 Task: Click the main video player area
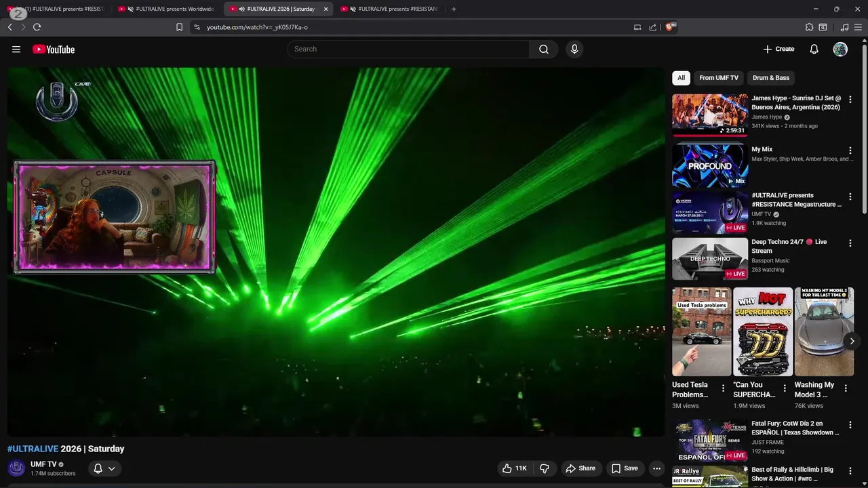pos(336,251)
